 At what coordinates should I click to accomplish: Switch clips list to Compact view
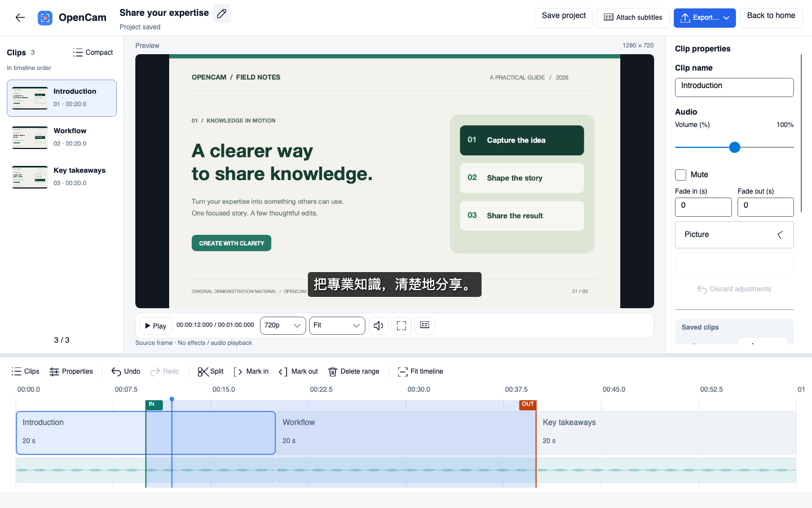click(93, 52)
